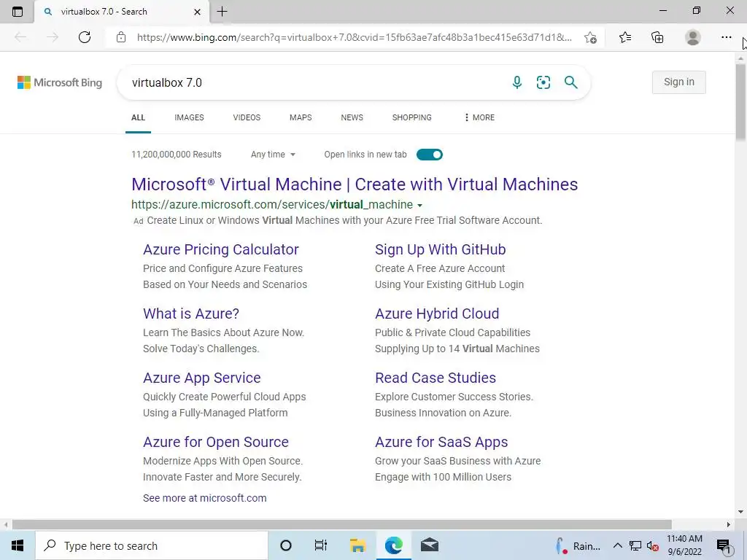This screenshot has width=747, height=560.
Task: Open Azure for Open Source link
Action: pyautogui.click(x=216, y=442)
